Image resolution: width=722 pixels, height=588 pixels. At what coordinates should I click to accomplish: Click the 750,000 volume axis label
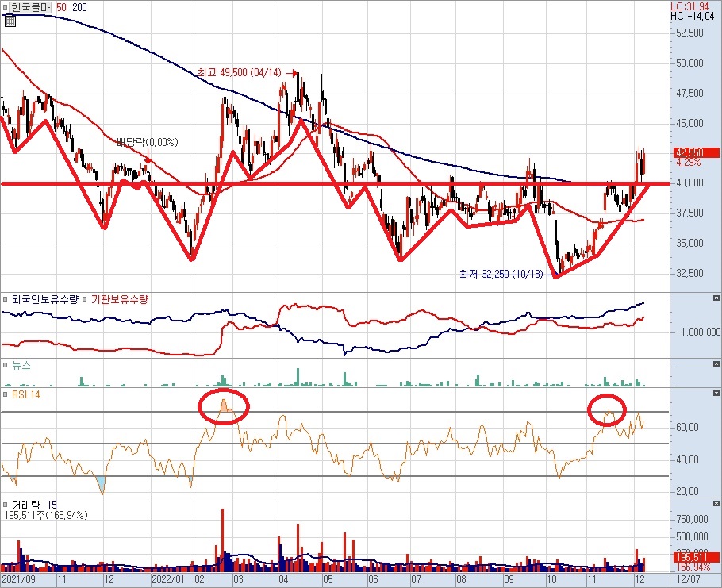point(692,519)
